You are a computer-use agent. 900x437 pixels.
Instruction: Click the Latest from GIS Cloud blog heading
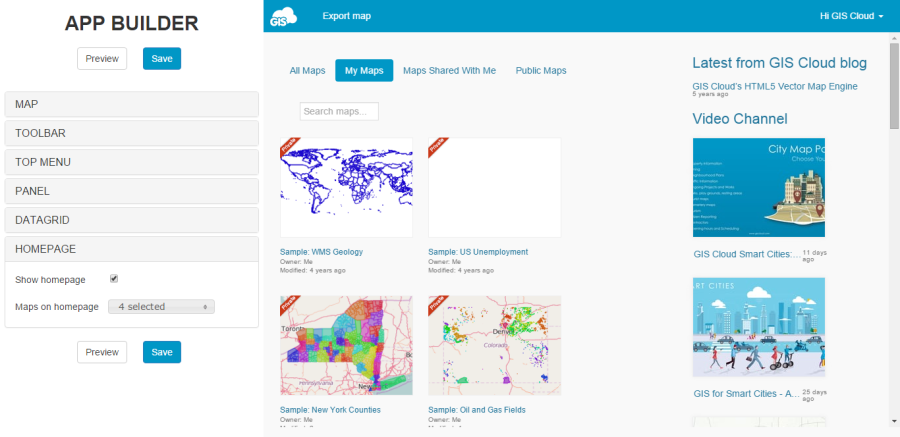(779, 63)
